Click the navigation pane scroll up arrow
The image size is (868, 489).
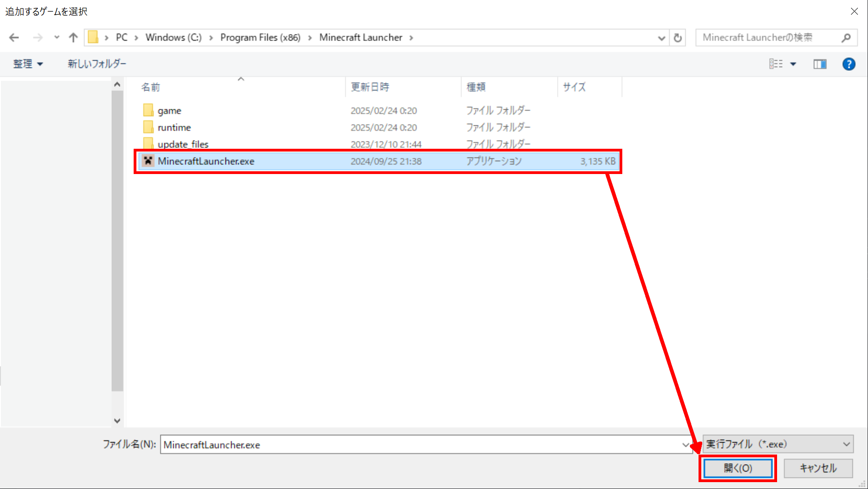(117, 84)
